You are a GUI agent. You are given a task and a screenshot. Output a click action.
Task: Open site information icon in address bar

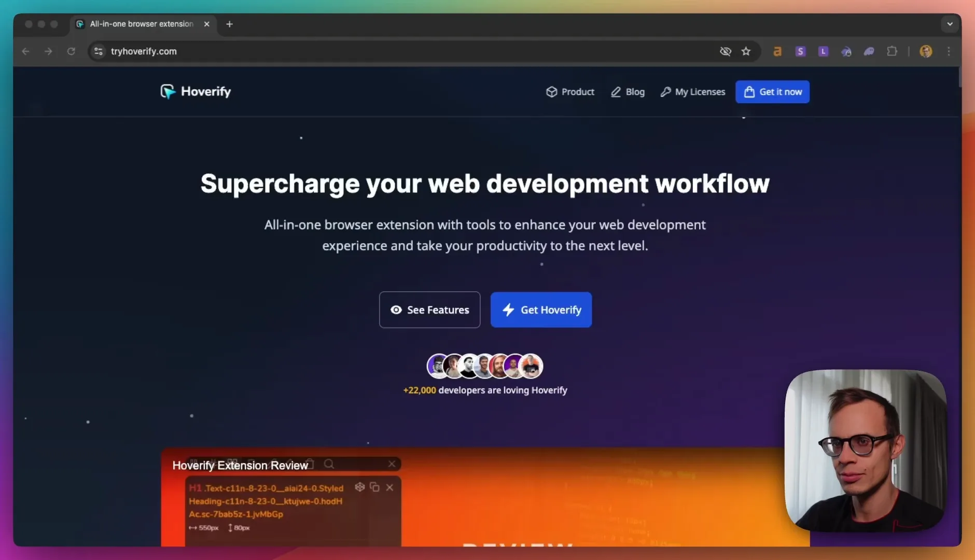[99, 51]
